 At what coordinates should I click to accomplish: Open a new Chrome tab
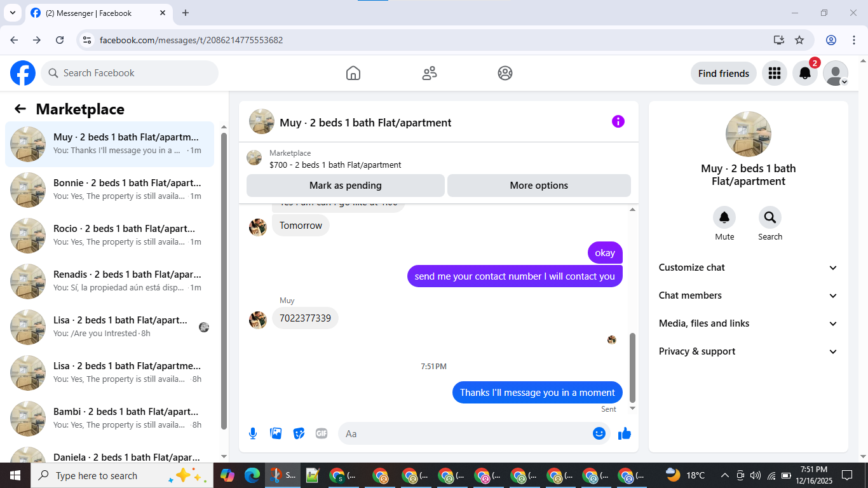point(186,13)
